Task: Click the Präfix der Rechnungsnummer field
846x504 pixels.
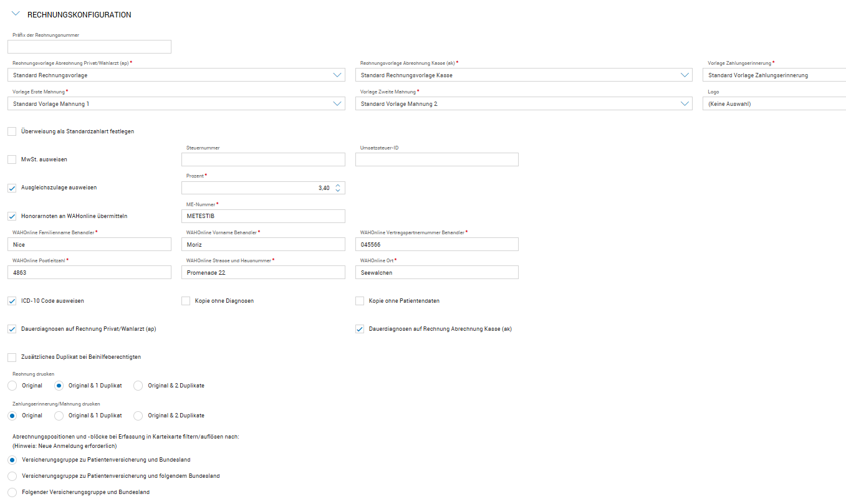Action: coord(89,47)
